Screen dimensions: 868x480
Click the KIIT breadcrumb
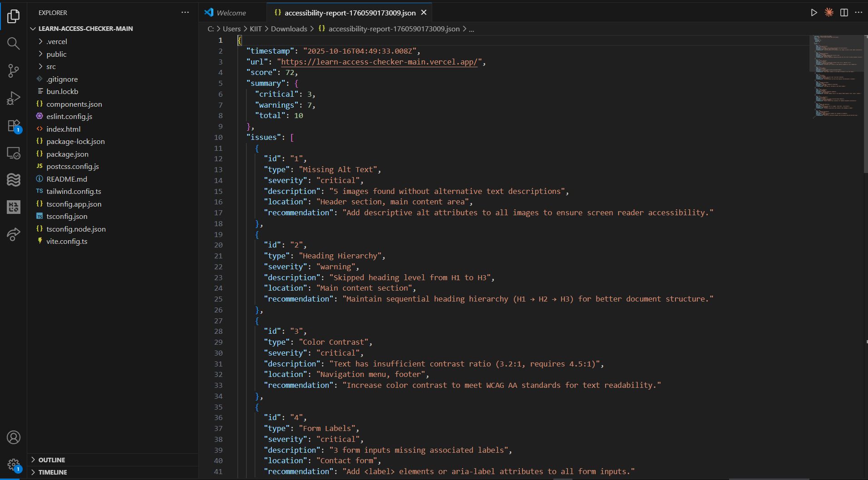(x=256, y=29)
